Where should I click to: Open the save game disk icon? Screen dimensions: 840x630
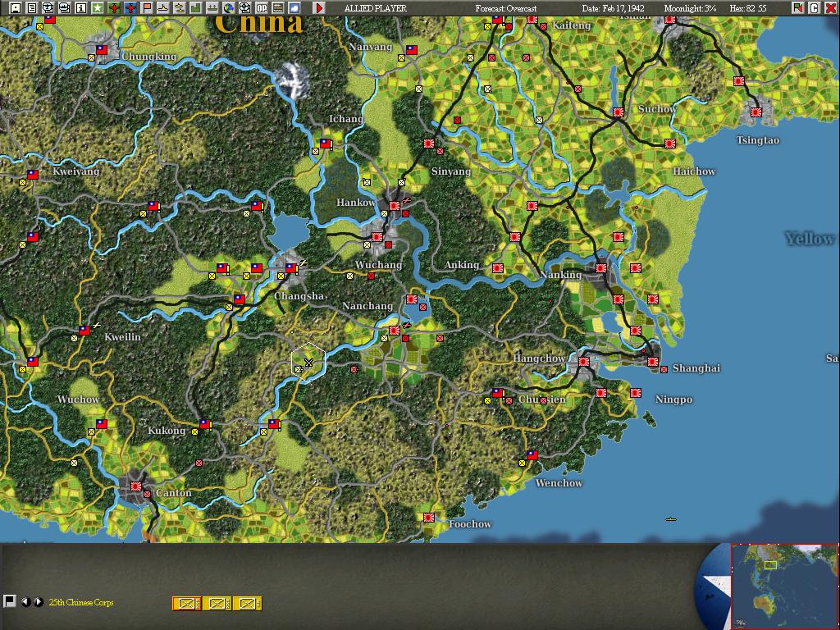click(16, 7)
